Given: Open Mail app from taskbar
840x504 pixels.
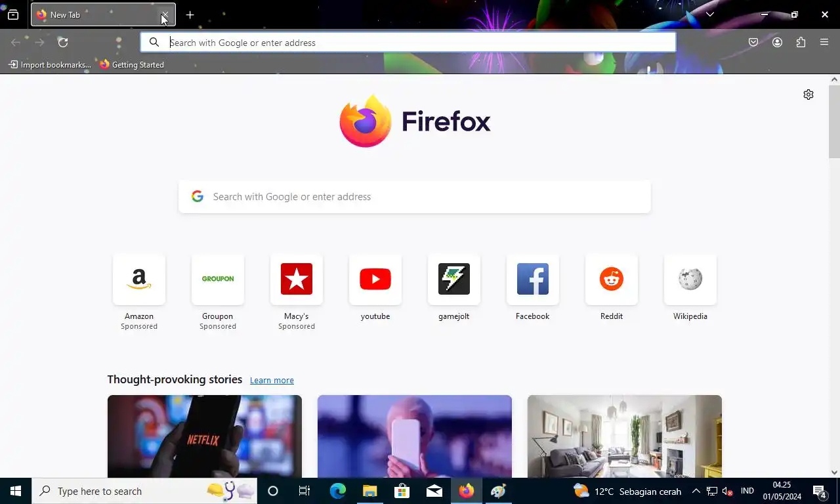Looking at the screenshot, I should click(x=434, y=491).
